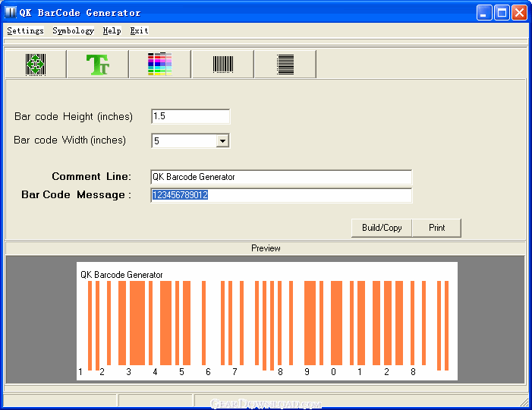The width and height of the screenshot is (532, 410).
Task: Maximize the QK BarCode Generator window
Action: (x=502, y=13)
